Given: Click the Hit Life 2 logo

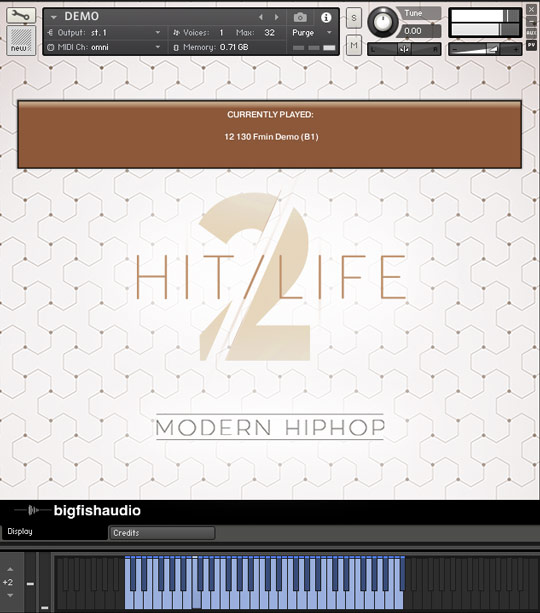Looking at the screenshot, I should 270,277.
